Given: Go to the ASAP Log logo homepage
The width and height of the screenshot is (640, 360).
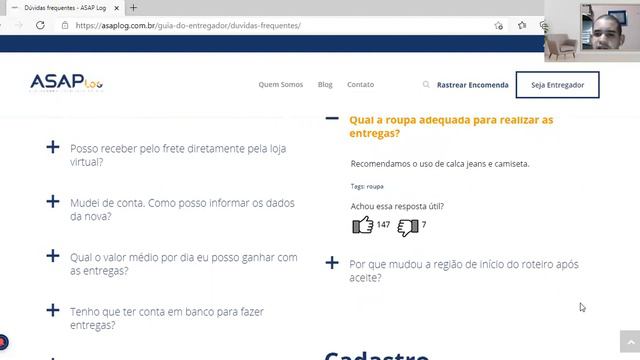Looking at the screenshot, I should click(67, 83).
